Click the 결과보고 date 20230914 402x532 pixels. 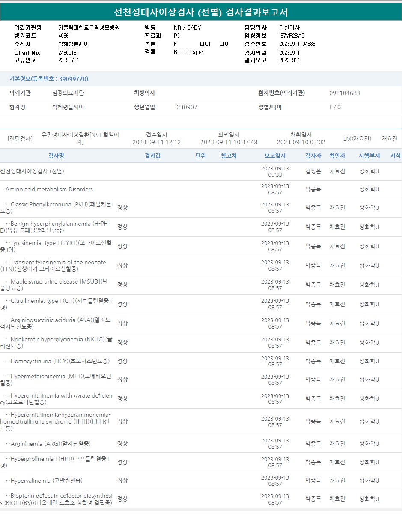pyautogui.click(x=289, y=60)
